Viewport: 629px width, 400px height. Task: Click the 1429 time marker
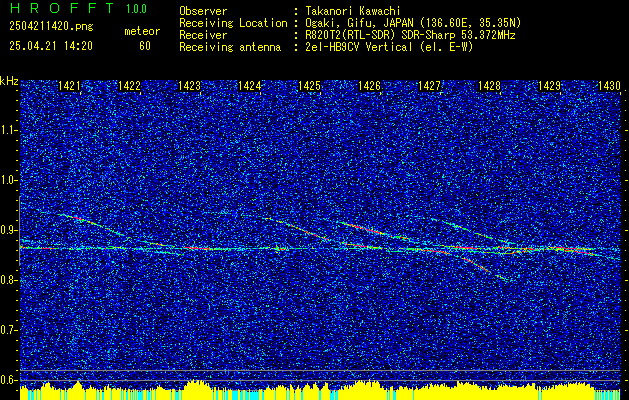(x=549, y=85)
